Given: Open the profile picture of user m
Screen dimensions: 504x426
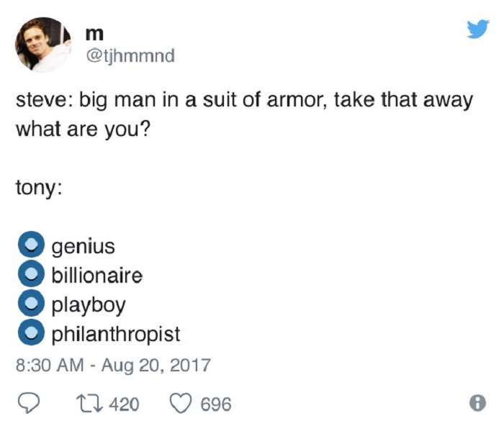Looking at the screenshot, I should point(42,45).
